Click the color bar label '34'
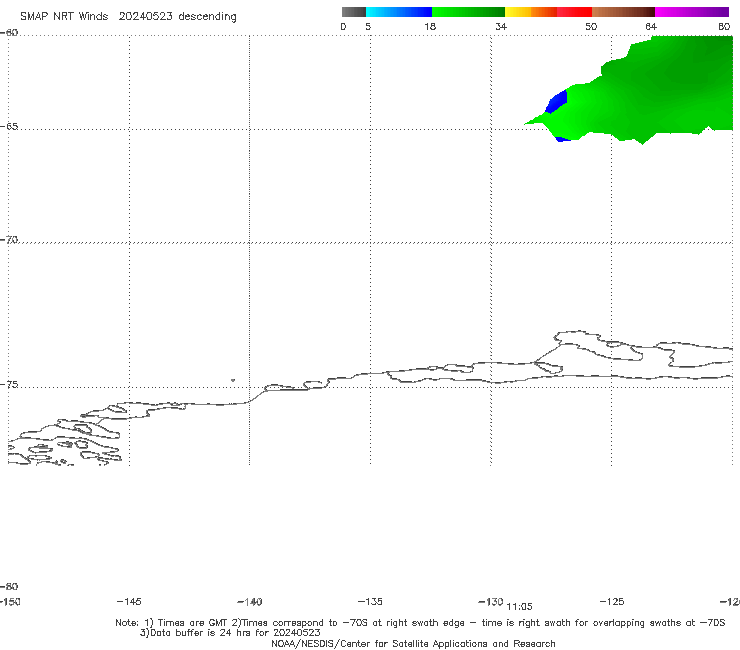The width and height of the screenshot is (740, 650). tap(501, 26)
